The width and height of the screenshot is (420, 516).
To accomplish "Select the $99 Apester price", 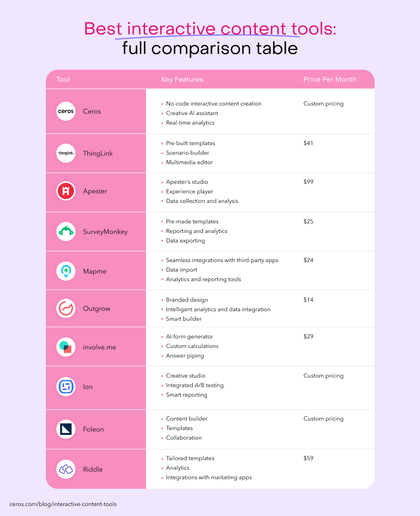I will 308,182.
